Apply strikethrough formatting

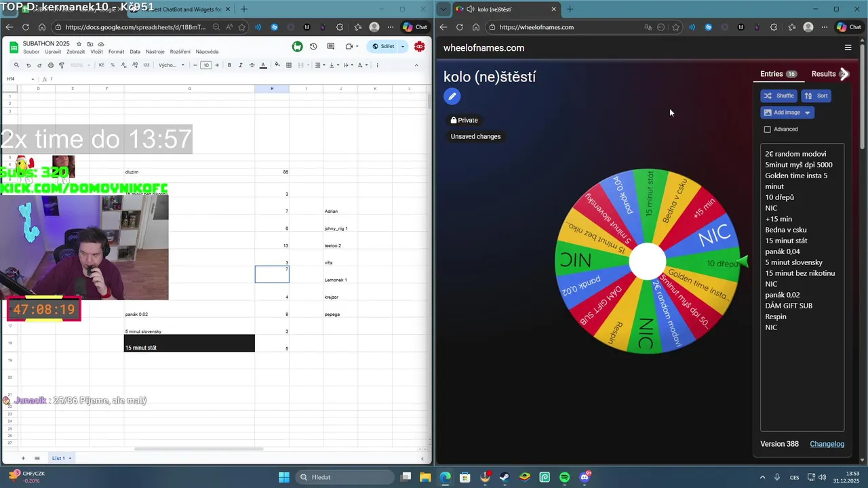pos(252,65)
